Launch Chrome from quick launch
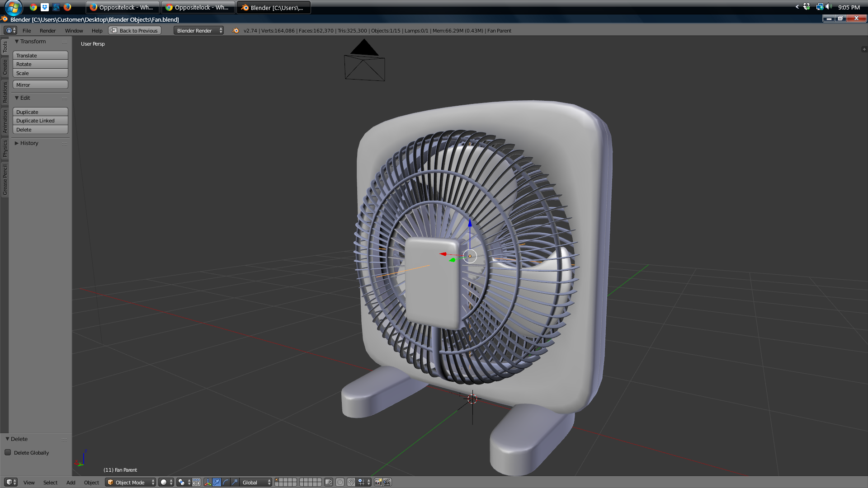Image resolution: width=868 pixels, height=488 pixels. 33,7
